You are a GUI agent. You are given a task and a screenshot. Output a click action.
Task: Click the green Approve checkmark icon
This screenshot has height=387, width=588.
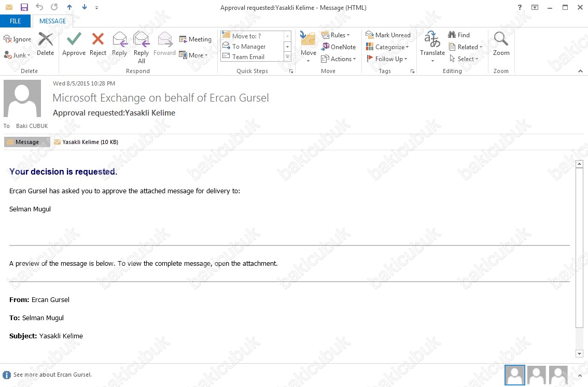click(x=74, y=39)
